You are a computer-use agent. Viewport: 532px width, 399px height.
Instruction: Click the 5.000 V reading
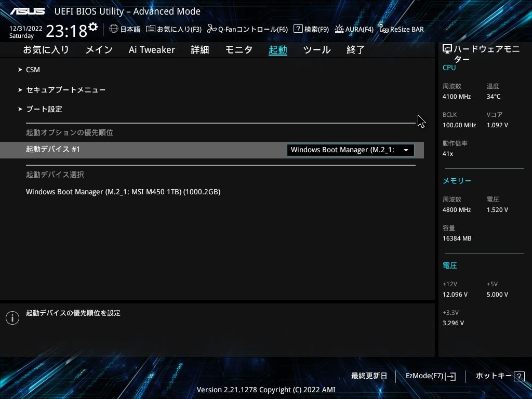coord(497,295)
